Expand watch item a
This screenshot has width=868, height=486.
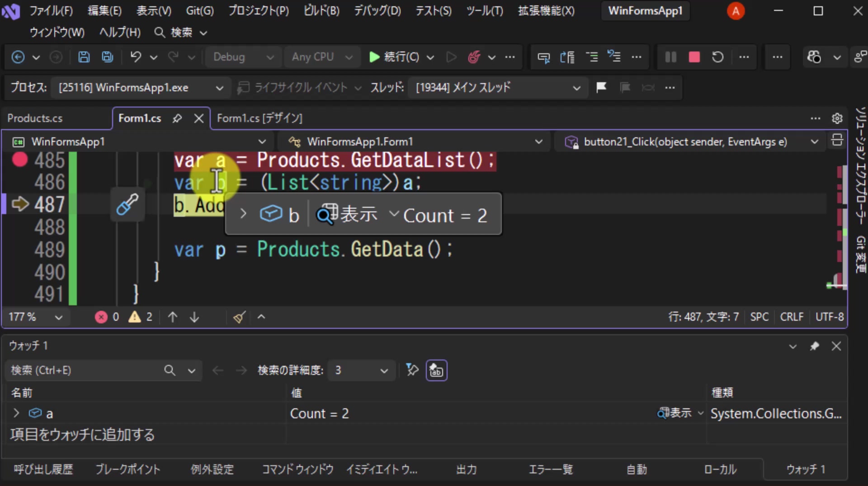(16, 413)
